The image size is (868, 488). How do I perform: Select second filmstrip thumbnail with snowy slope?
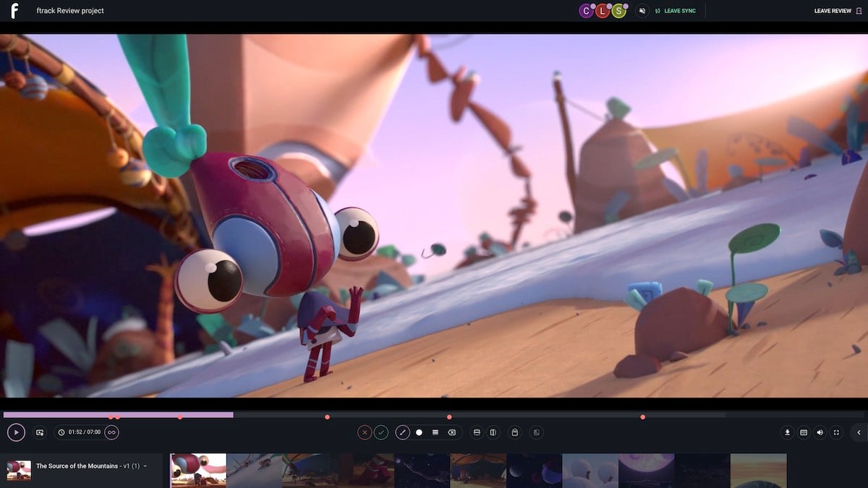[254, 471]
